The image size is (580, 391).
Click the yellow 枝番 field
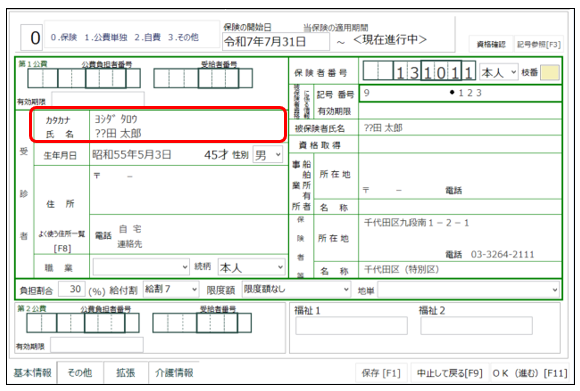(x=550, y=73)
